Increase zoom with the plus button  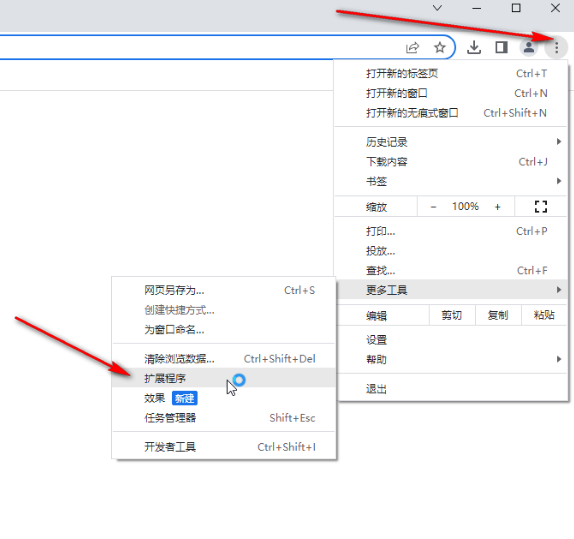497,207
